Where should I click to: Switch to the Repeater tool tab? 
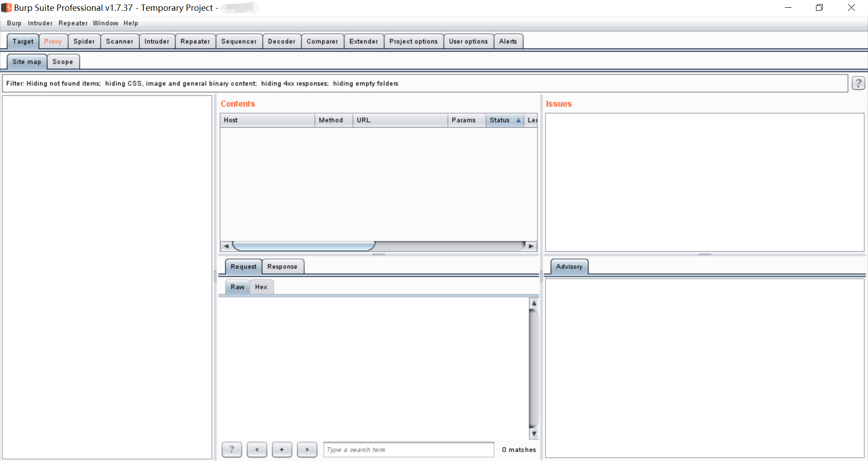pos(195,42)
